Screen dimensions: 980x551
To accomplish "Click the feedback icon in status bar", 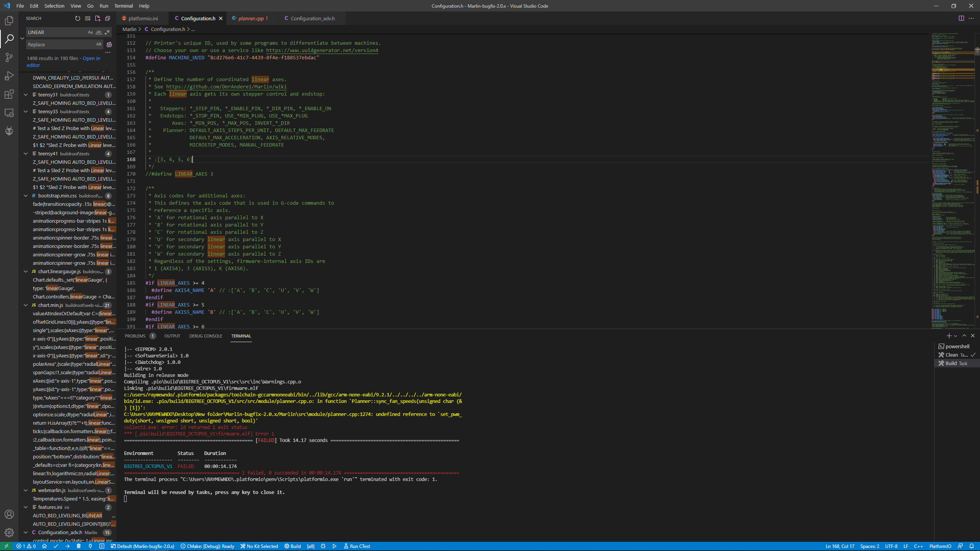I will point(960,546).
